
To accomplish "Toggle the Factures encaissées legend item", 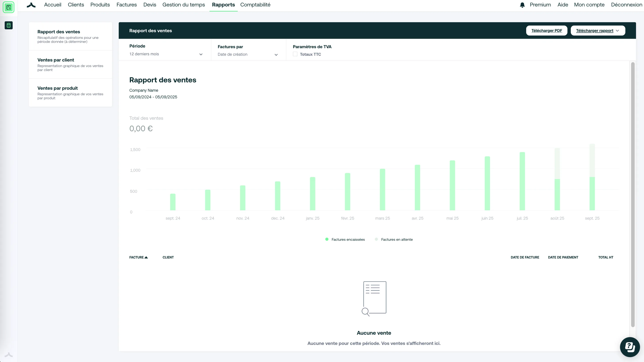I will click(345, 239).
